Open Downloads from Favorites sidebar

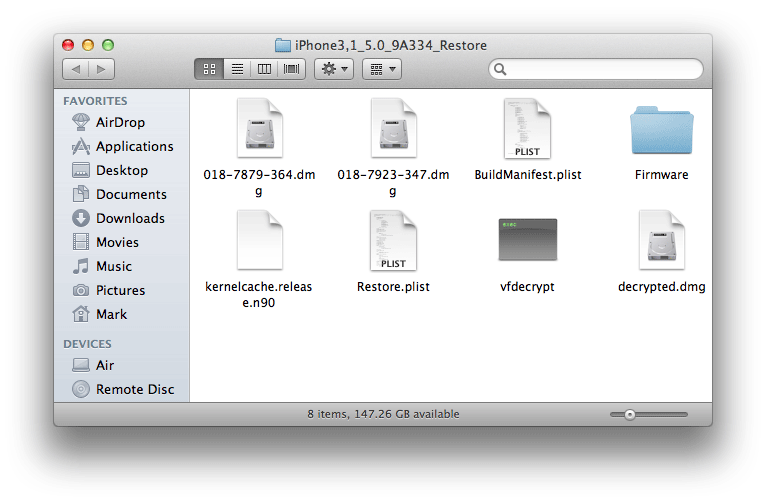click(130, 218)
